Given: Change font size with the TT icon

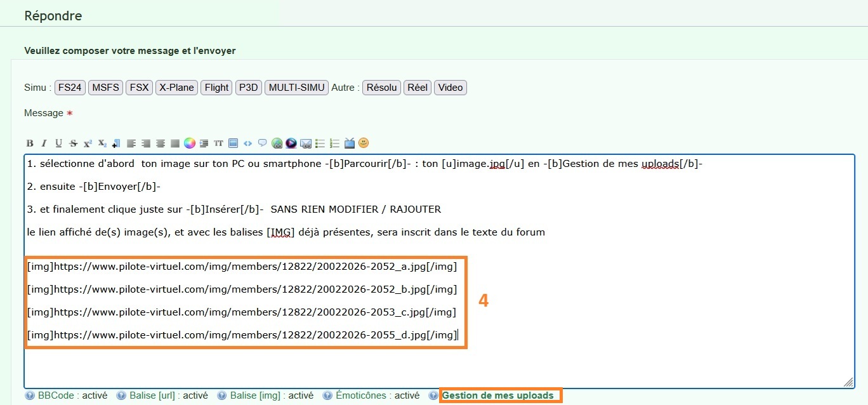Looking at the screenshot, I should (218, 143).
